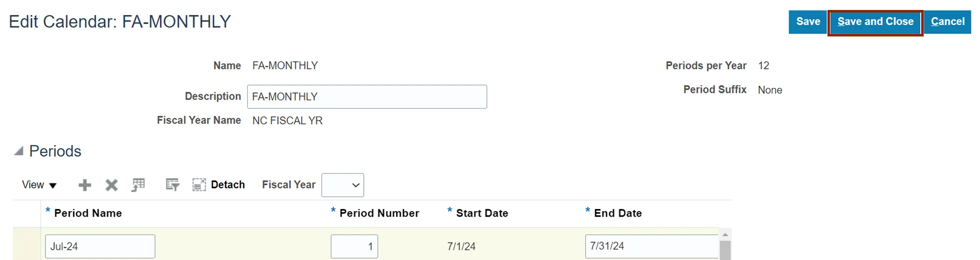The image size is (980, 260).
Task: Click the Period Number field showing 1
Action: coord(354,247)
